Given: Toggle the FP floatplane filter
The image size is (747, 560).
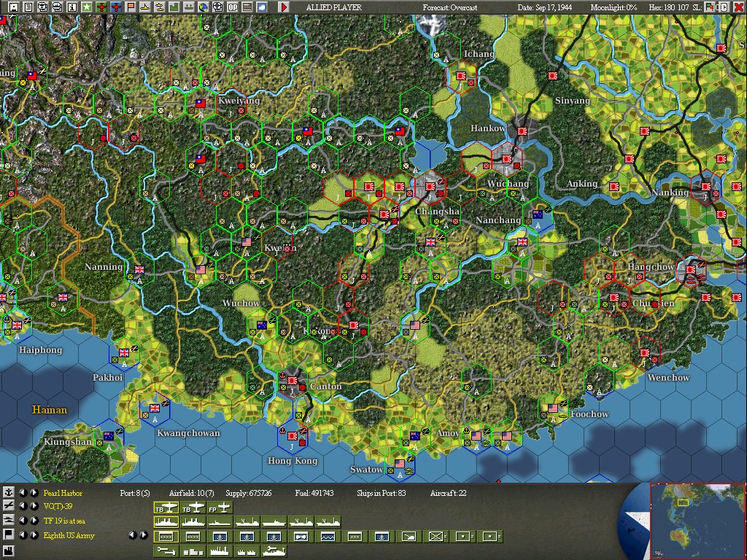Looking at the screenshot, I should pos(220,507).
